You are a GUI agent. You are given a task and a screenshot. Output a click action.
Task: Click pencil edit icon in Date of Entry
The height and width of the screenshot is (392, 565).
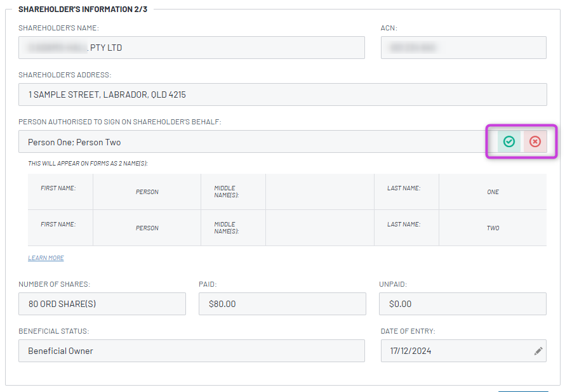point(538,350)
